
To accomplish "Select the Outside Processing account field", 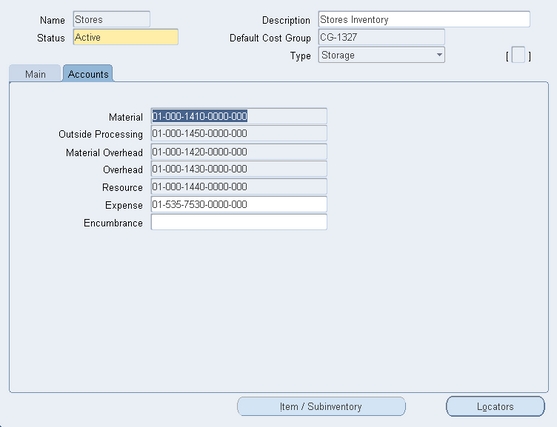I will [x=239, y=134].
